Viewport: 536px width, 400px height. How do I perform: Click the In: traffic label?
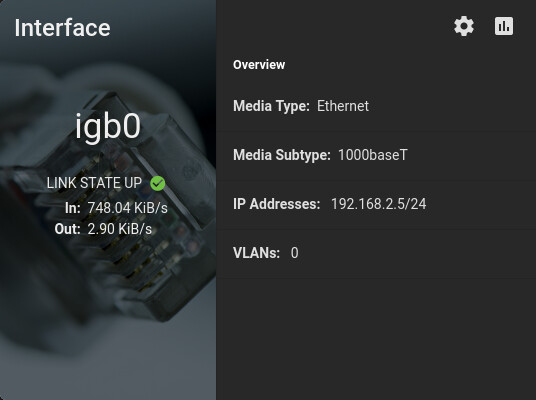[73, 208]
